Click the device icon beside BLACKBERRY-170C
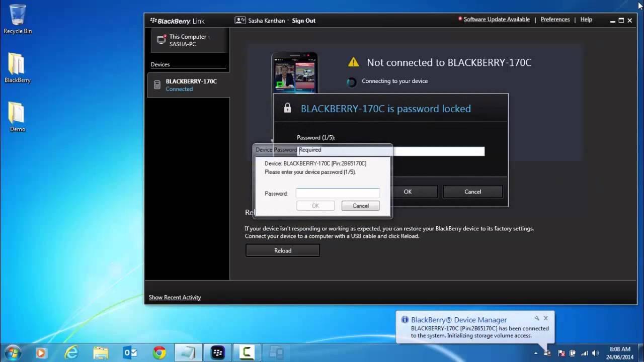 point(157,85)
